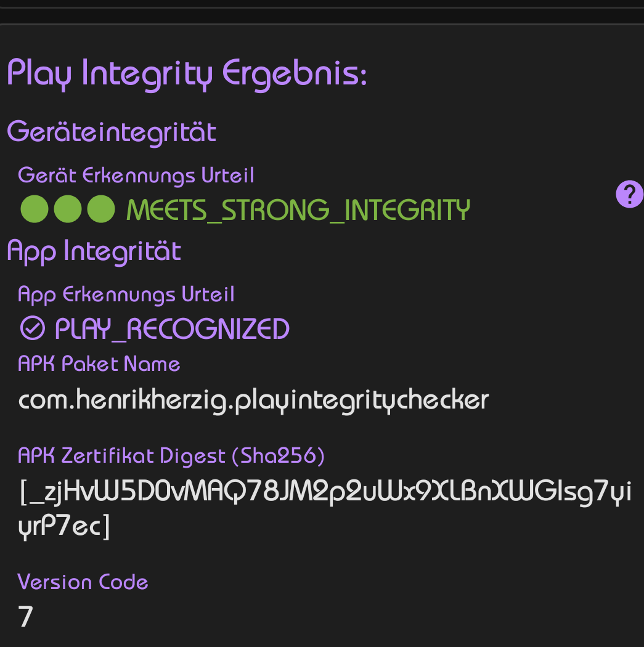The height and width of the screenshot is (647, 644).
Task: Select the PLAY_RECOGNIZED verdict text
Action: pyautogui.click(x=173, y=329)
